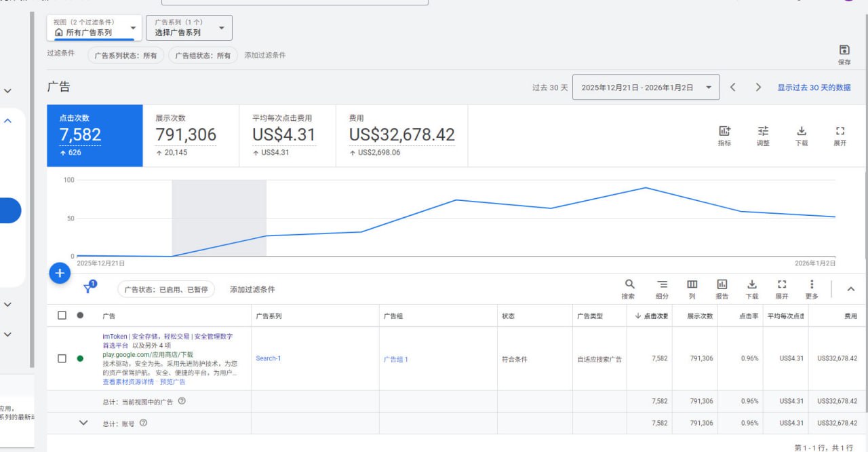Open the 选择广告系列 dropdown

(x=189, y=28)
